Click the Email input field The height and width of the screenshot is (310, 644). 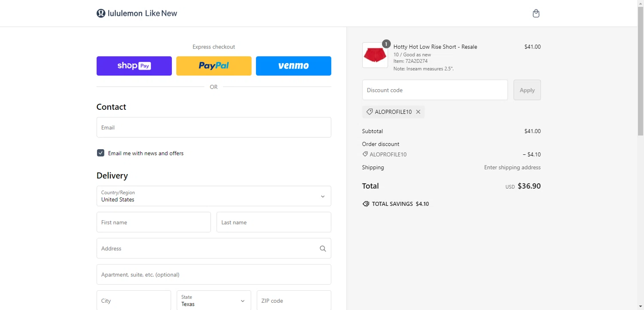tap(214, 127)
